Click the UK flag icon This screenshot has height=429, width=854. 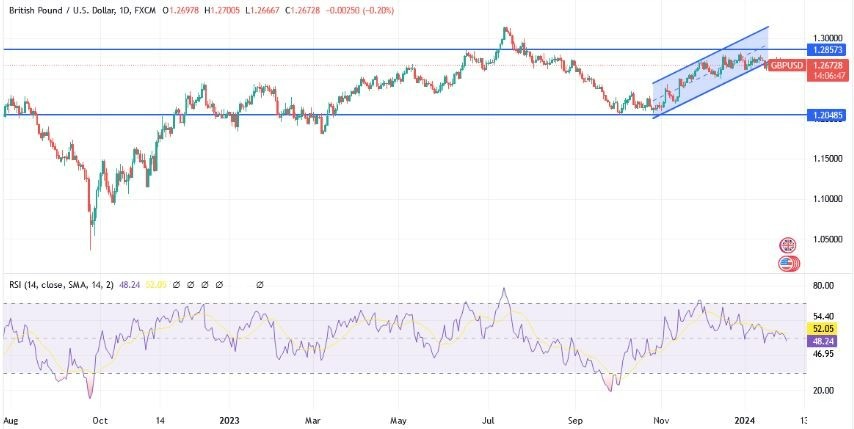(787, 245)
